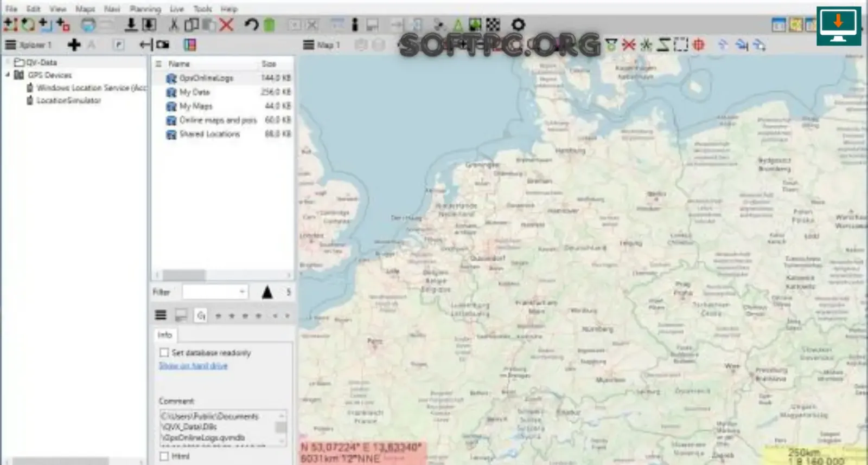
Task: Select GpsOnlineLogs database row
Action: coord(223,78)
